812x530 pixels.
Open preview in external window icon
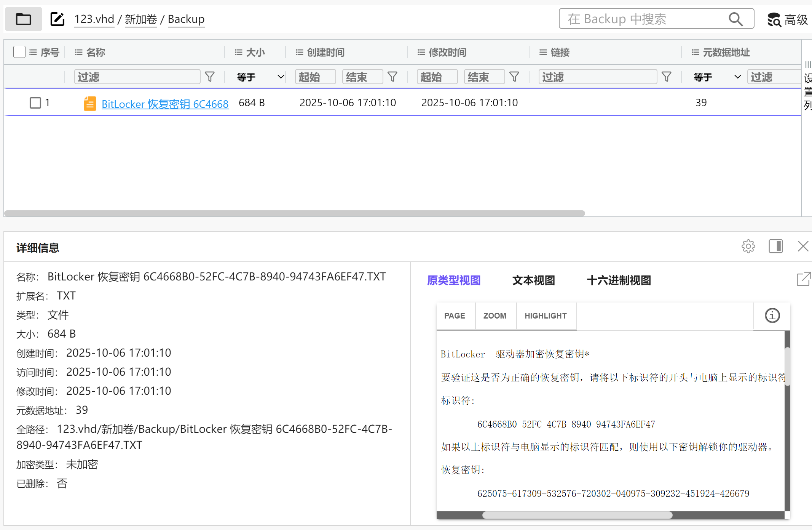click(x=804, y=279)
